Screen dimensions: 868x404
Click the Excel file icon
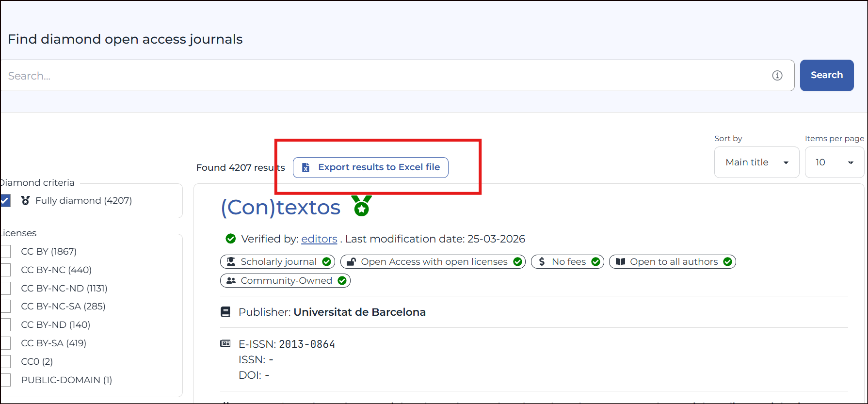[305, 167]
